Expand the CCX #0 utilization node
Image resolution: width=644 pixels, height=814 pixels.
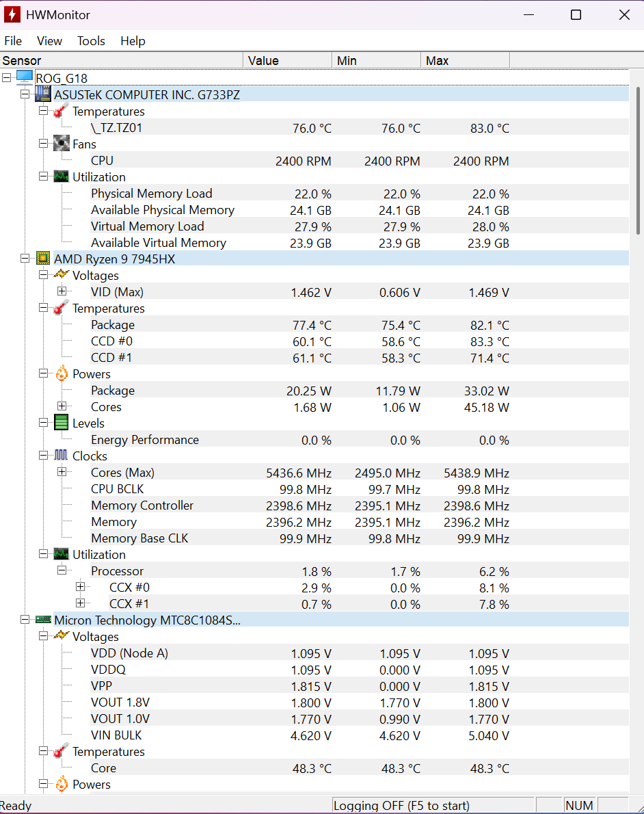[81, 587]
